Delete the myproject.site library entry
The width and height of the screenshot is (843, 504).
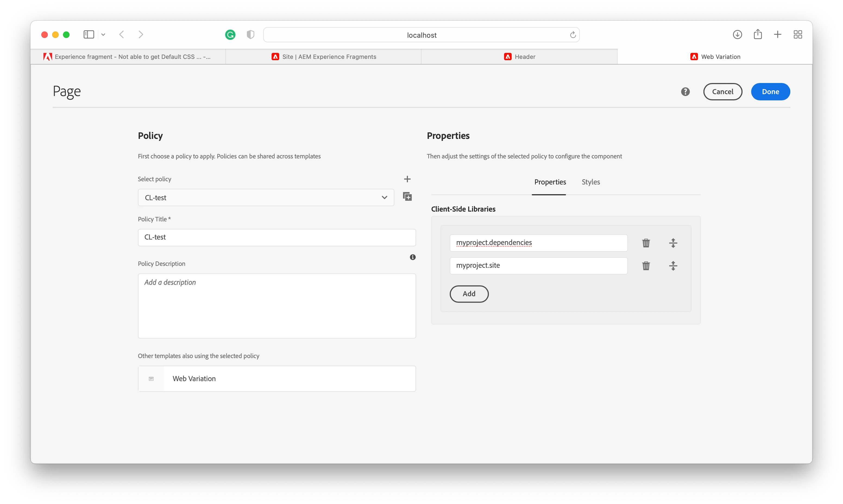pos(646,266)
